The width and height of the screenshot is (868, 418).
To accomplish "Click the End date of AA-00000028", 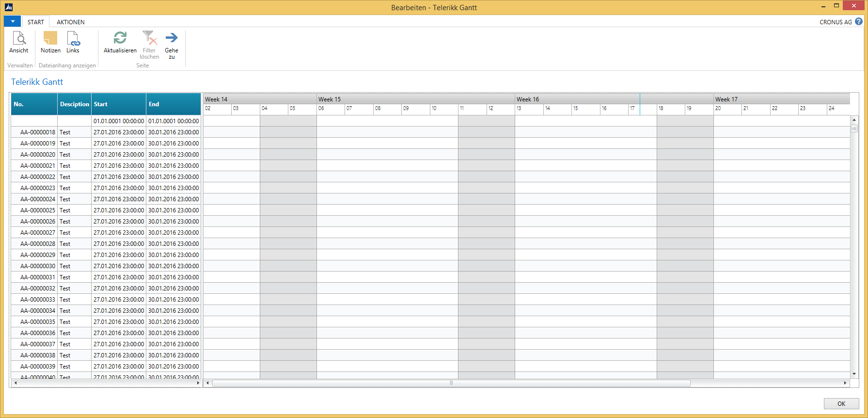I will click(174, 243).
